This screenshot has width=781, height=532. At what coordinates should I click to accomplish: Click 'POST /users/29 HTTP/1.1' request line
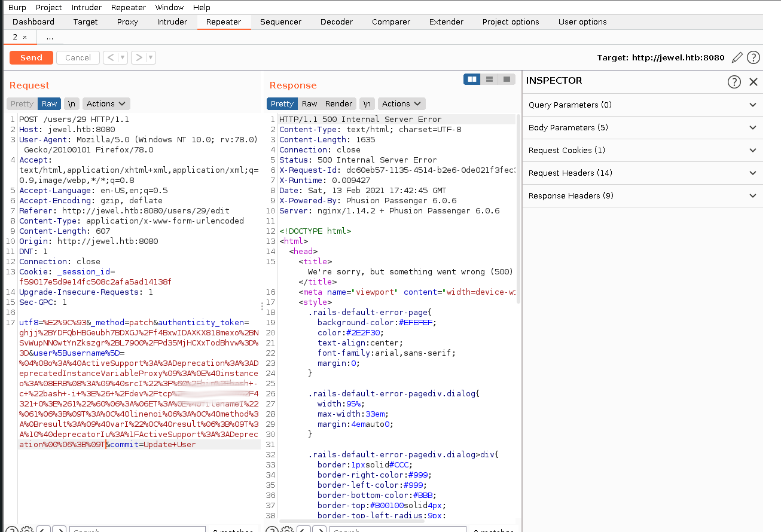coord(74,119)
